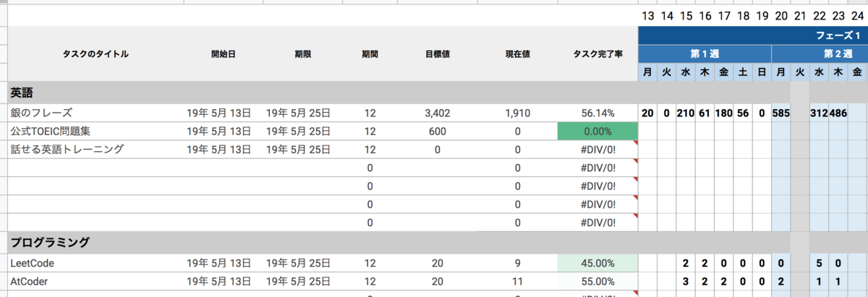This screenshot has height=297, width=868.
Task: Select the タスク完了率 column header
Action: (597, 54)
